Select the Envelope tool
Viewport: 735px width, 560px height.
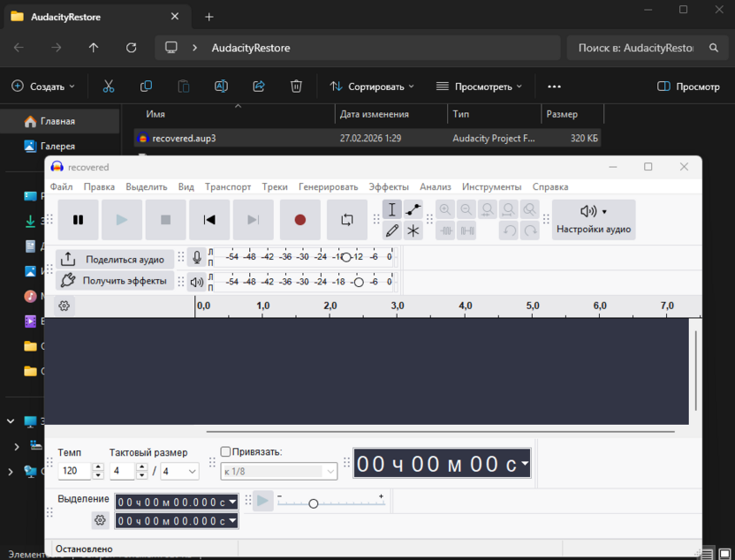point(413,209)
